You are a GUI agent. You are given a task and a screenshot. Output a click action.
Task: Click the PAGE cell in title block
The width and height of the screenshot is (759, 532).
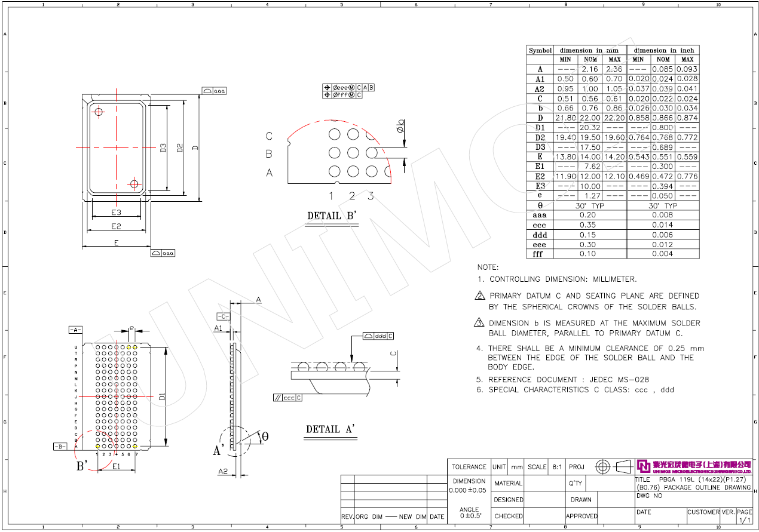pyautogui.click(x=744, y=512)
